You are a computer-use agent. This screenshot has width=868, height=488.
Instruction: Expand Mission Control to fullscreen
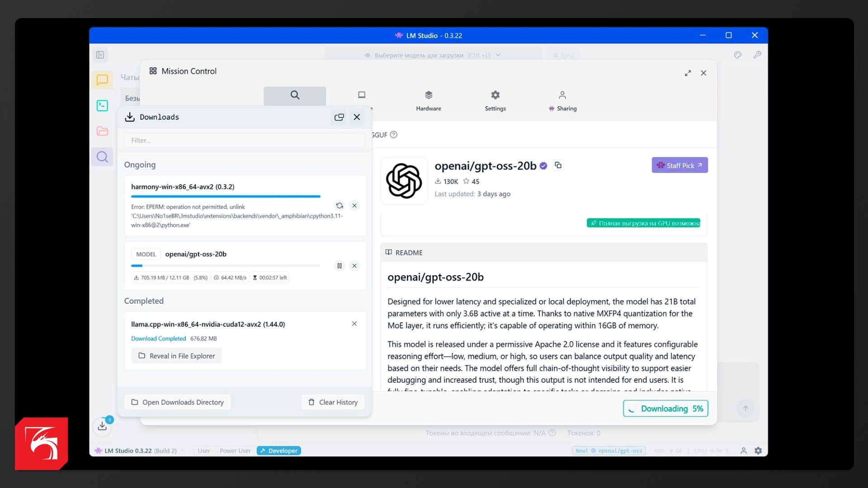(688, 73)
